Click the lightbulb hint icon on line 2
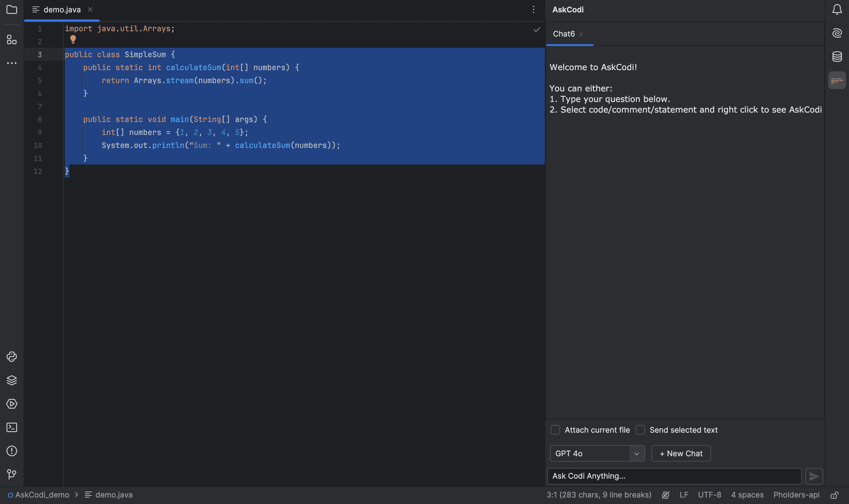Image resolution: width=849 pixels, height=504 pixels. point(72,40)
